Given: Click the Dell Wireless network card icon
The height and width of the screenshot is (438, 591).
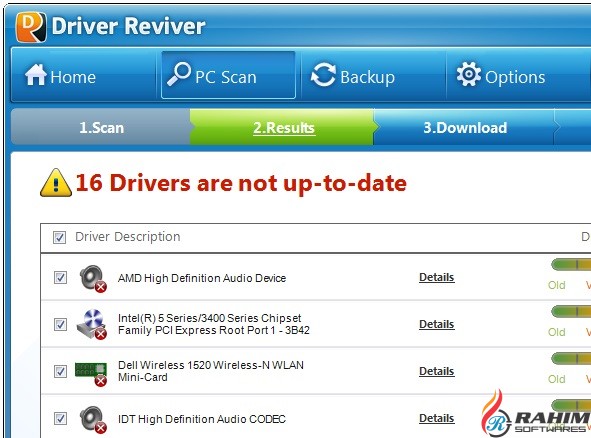Looking at the screenshot, I should coord(91,374).
